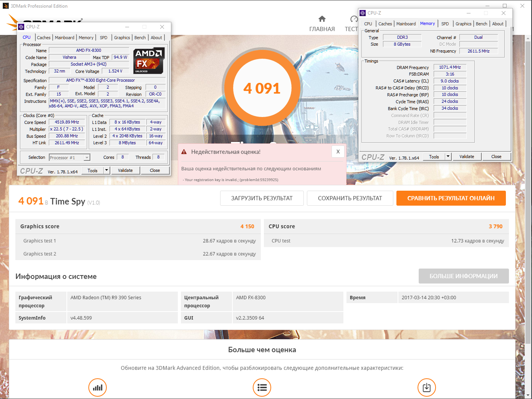Click the download-to-tray feature icon
The image size is (532, 399).
(x=427, y=387)
